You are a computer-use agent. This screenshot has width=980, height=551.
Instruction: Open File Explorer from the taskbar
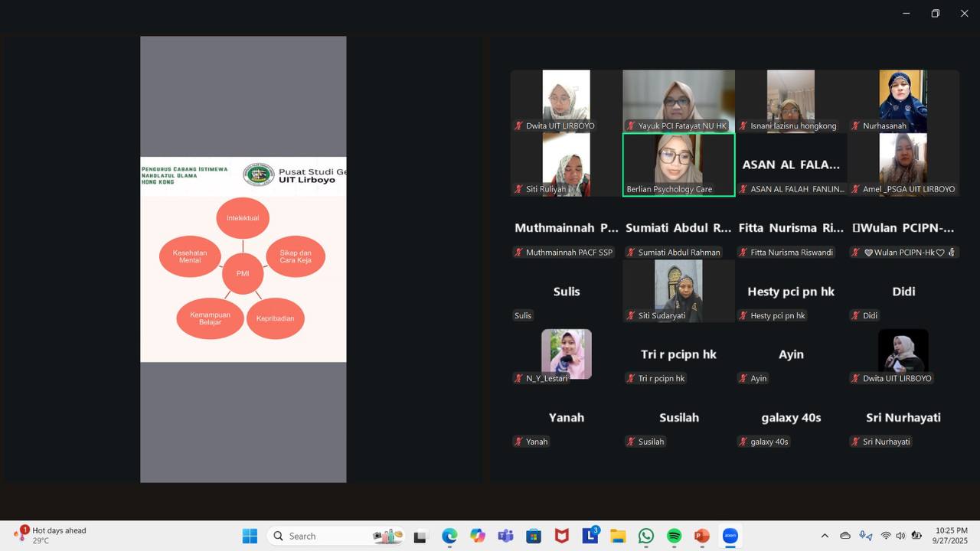618,536
